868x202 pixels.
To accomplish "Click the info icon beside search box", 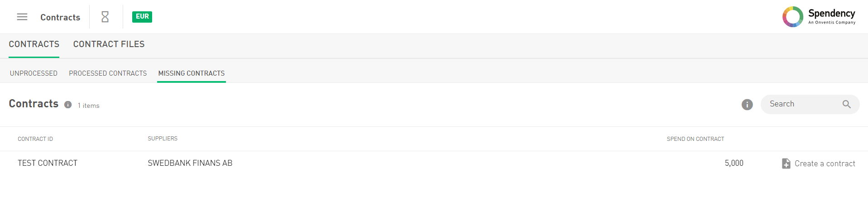I will (x=747, y=105).
